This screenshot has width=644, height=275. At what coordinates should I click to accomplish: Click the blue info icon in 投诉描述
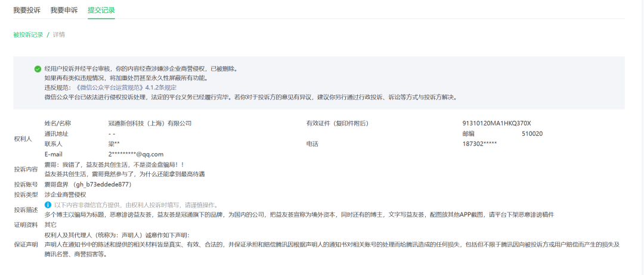(48, 205)
